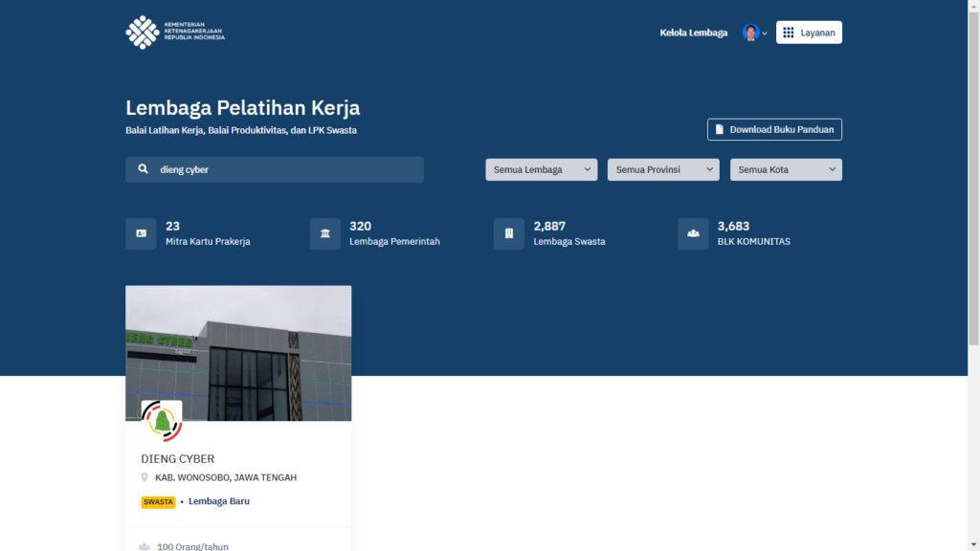This screenshot has height=551, width=980.
Task: Expand the Semua Provinsi dropdown
Action: [662, 169]
